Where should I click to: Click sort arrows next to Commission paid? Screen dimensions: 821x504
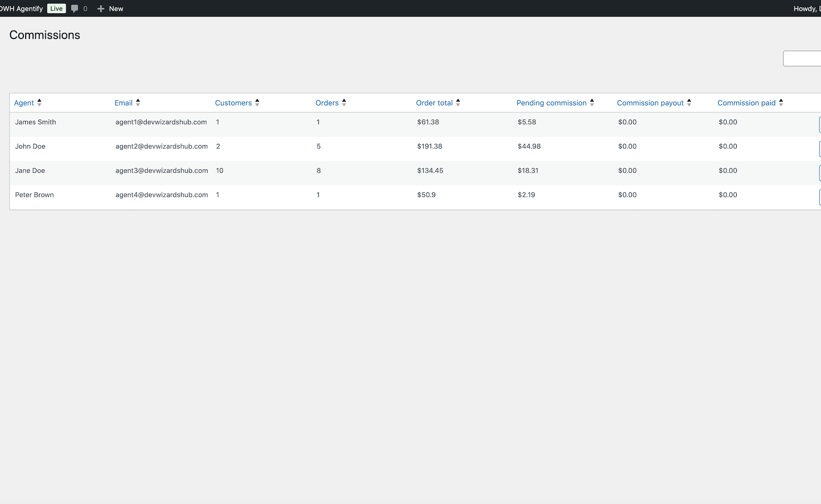coord(781,103)
